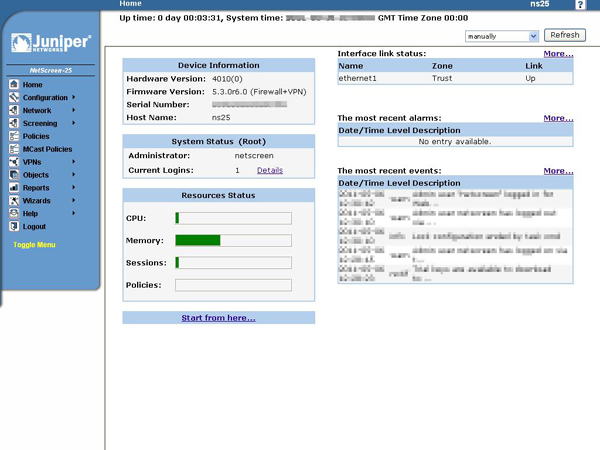Screen dimensions: 600x450
Task: Click the Wizards icon in sidebar
Action: click(14, 200)
